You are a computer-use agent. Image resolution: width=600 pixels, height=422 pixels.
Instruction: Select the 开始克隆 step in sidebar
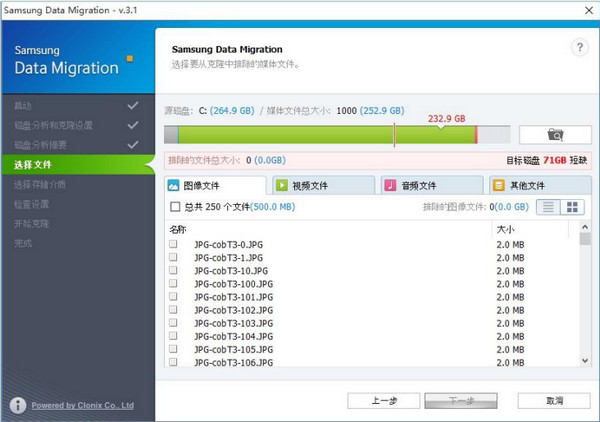coord(31,224)
